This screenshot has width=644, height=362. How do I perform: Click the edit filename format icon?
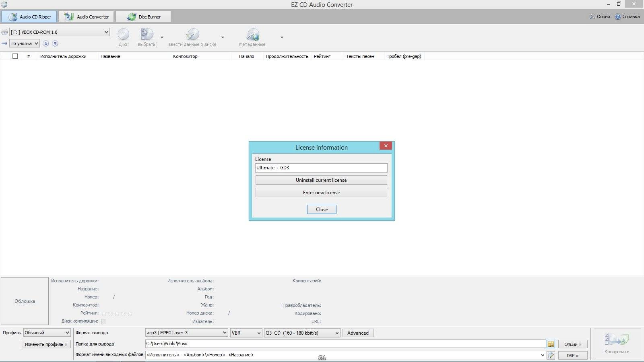[551, 355]
